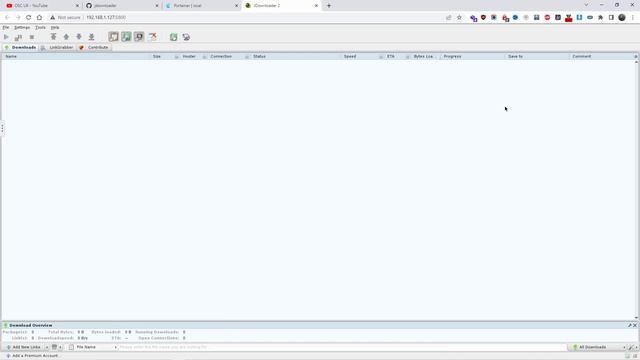
Task: Click the left side panel handle dots
Action: (2, 129)
